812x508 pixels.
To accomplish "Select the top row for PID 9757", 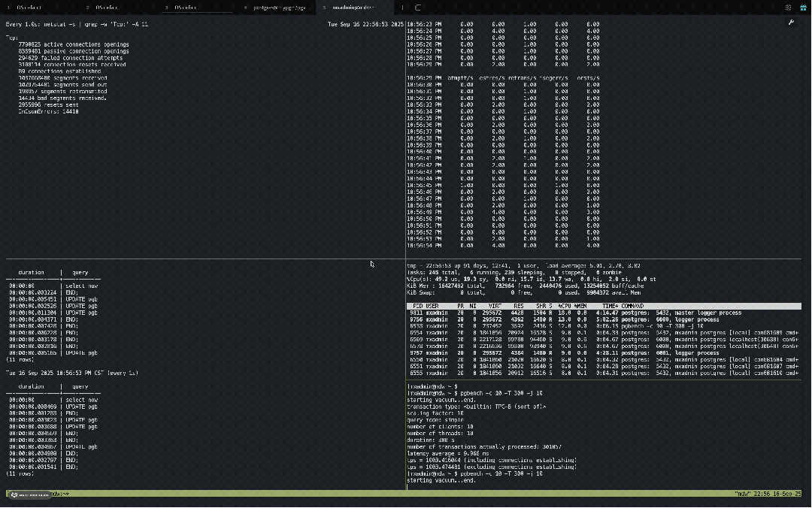I will tap(604, 353).
